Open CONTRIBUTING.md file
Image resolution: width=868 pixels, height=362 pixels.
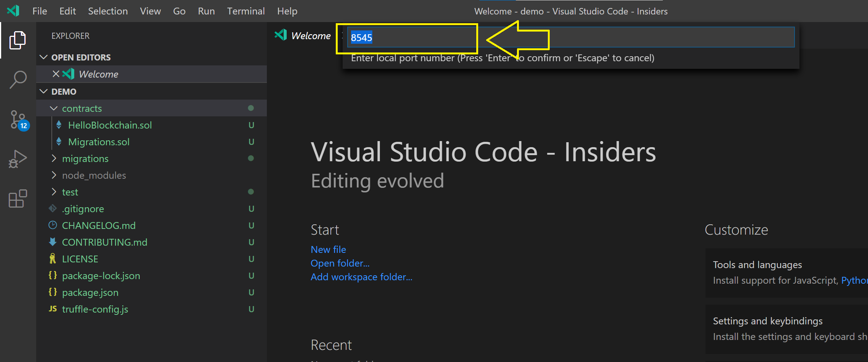coord(104,242)
